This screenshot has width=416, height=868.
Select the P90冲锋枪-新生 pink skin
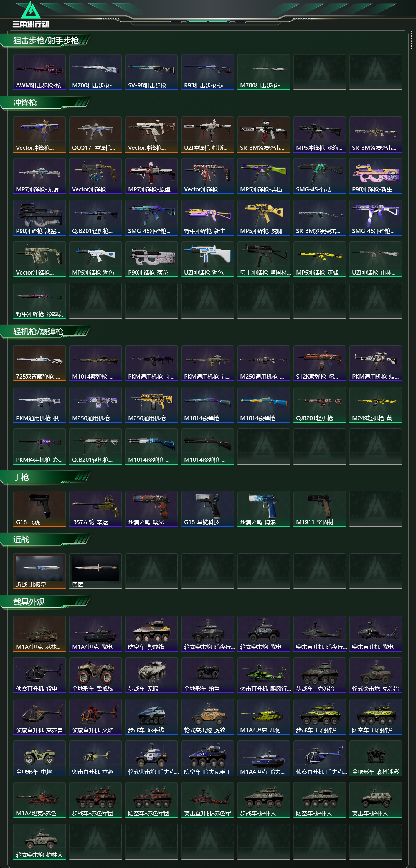(375, 176)
